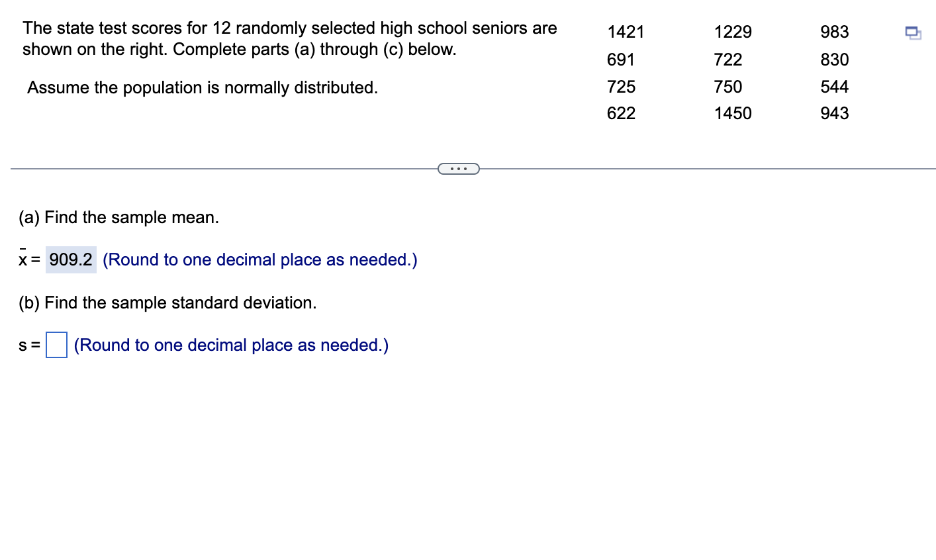936x560 pixels.
Task: Click the horizontal divider line between sections
Action: tap(232, 169)
